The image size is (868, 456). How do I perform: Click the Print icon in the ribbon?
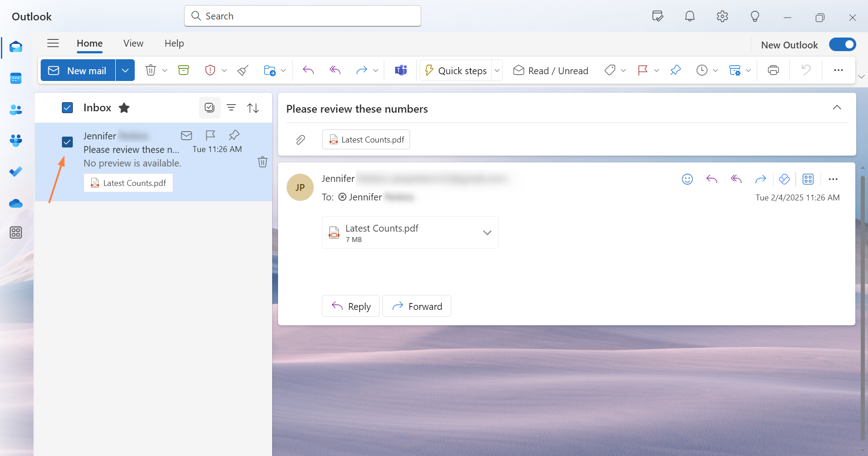[x=773, y=70]
